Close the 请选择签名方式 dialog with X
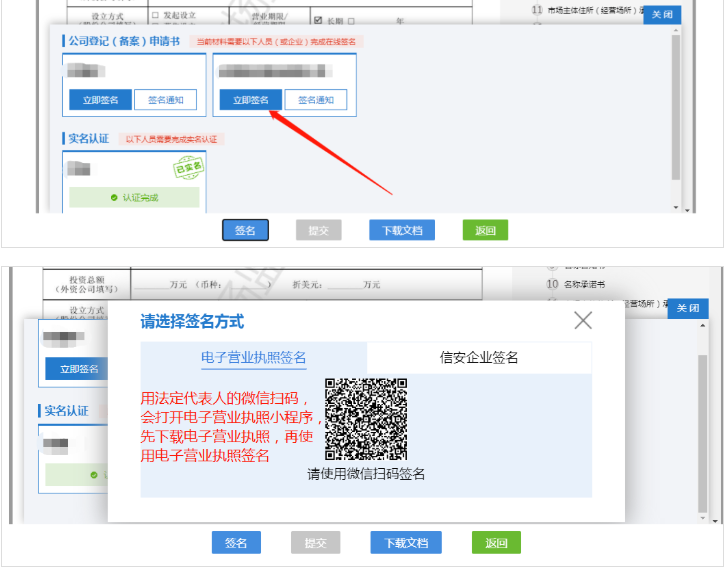 pyautogui.click(x=583, y=320)
